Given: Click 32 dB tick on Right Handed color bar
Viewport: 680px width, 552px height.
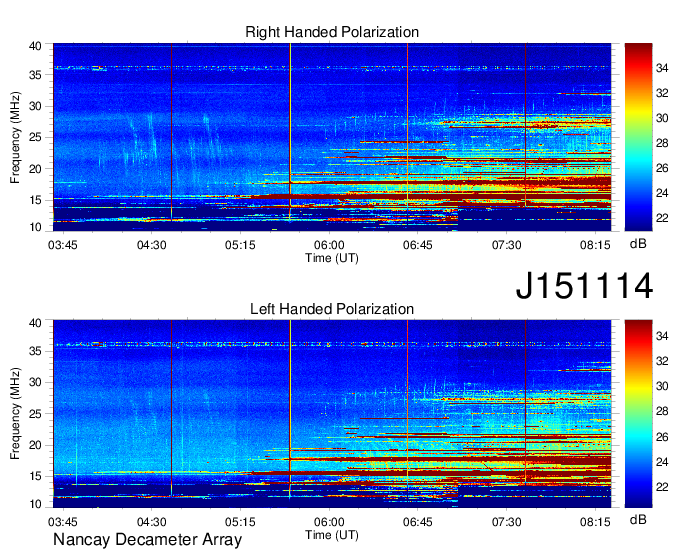Looking at the screenshot, I should click(662, 93).
